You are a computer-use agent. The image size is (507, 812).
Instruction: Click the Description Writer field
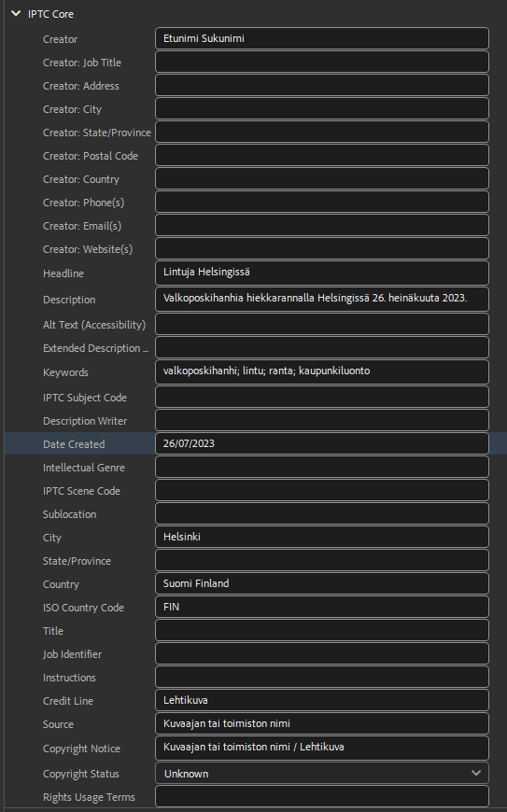[322, 420]
